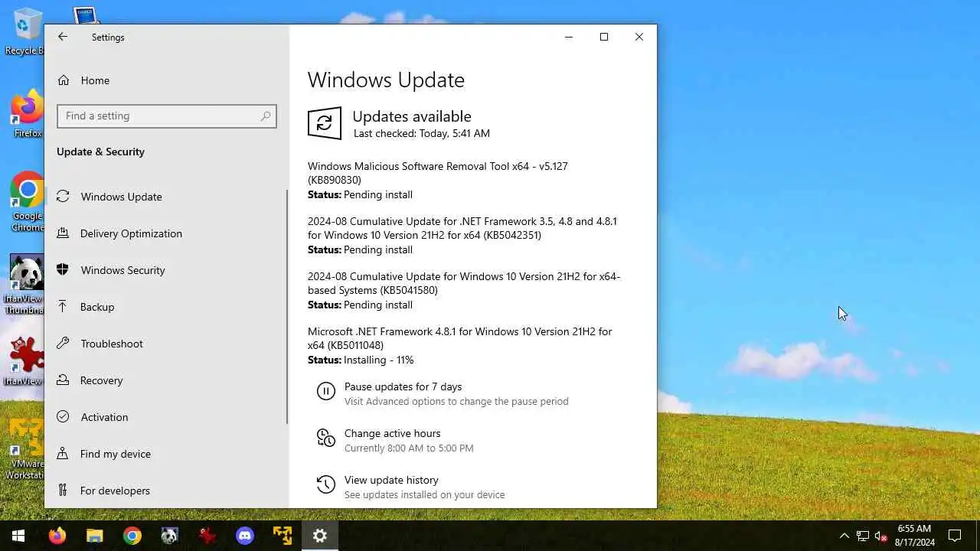This screenshot has width=980, height=551.
Task: Click the settings sidebar scrollbar
Action: point(287,306)
